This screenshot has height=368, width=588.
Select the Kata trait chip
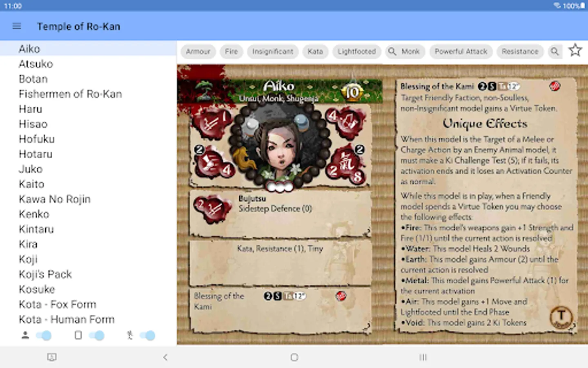click(315, 52)
